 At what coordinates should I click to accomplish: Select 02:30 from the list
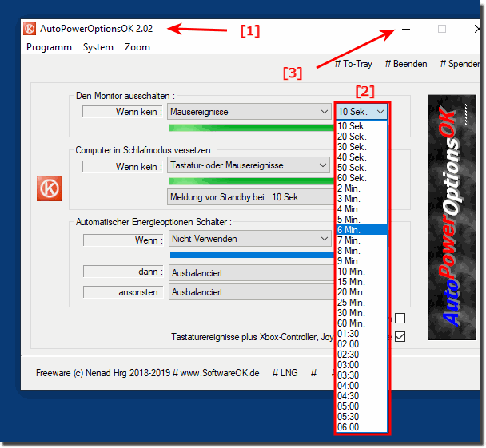[362, 355]
